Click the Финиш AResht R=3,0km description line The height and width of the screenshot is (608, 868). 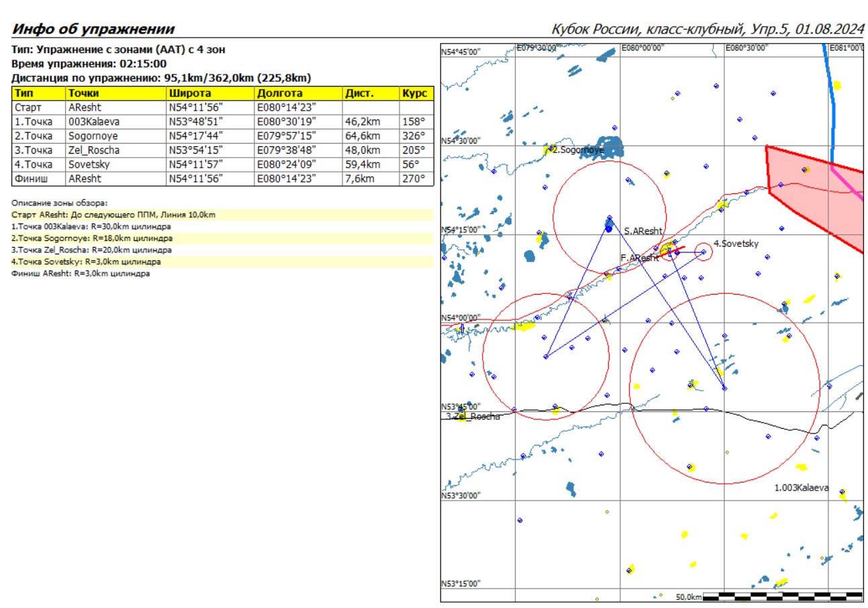click(x=81, y=274)
